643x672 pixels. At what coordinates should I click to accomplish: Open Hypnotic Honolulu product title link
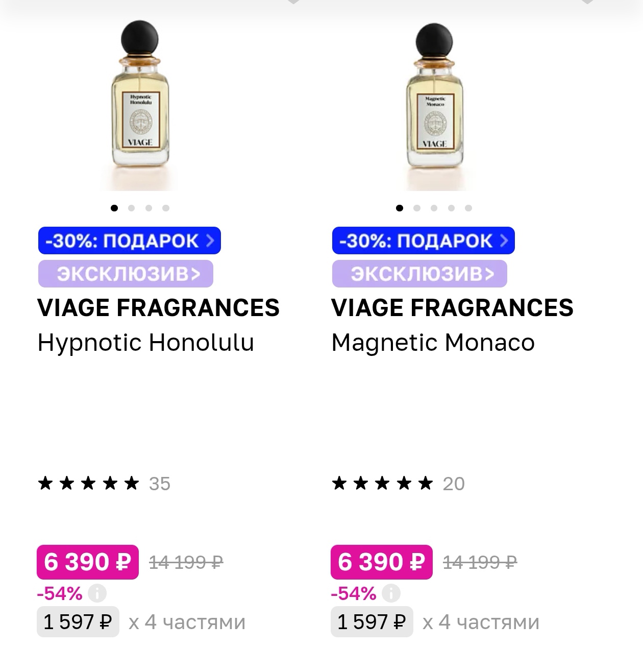tap(145, 342)
